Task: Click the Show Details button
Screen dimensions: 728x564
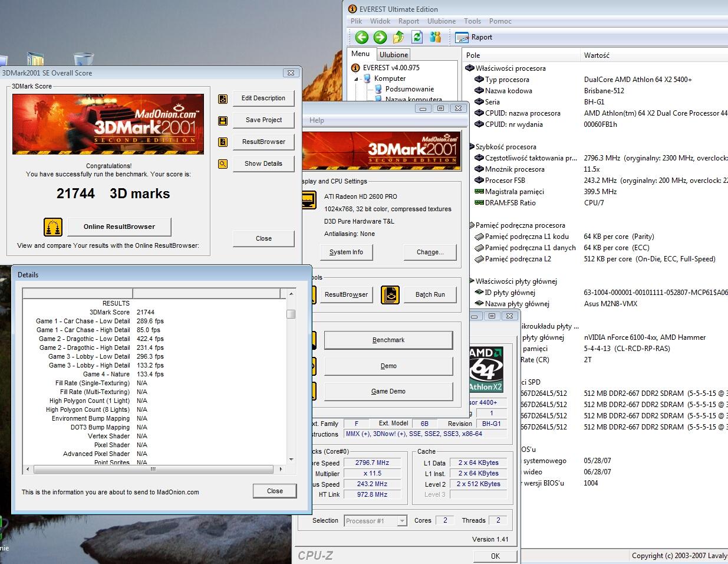Action: (x=263, y=164)
